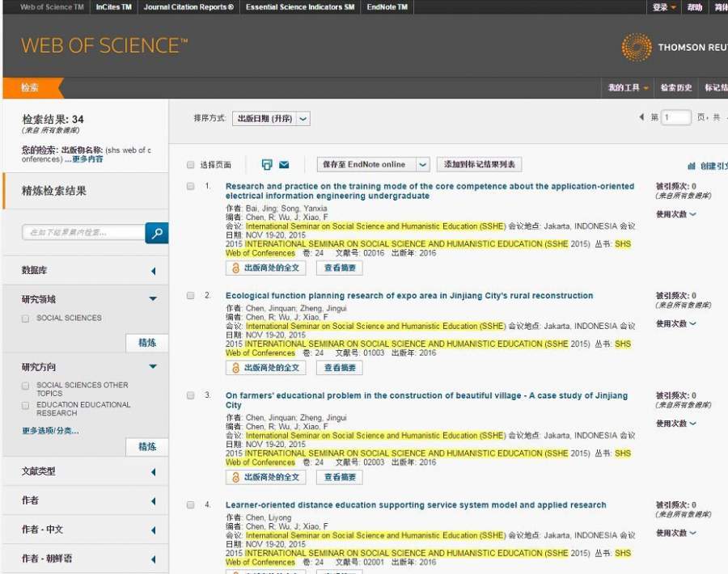Image resolution: width=728 pixels, height=574 pixels.
Task: Expand usage count for result 2
Action: coord(675,323)
